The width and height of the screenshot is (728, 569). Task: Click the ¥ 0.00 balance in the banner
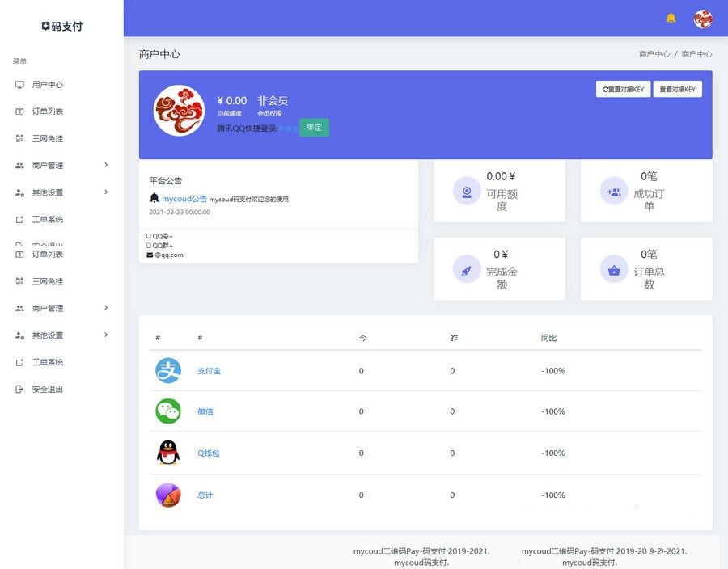click(231, 101)
